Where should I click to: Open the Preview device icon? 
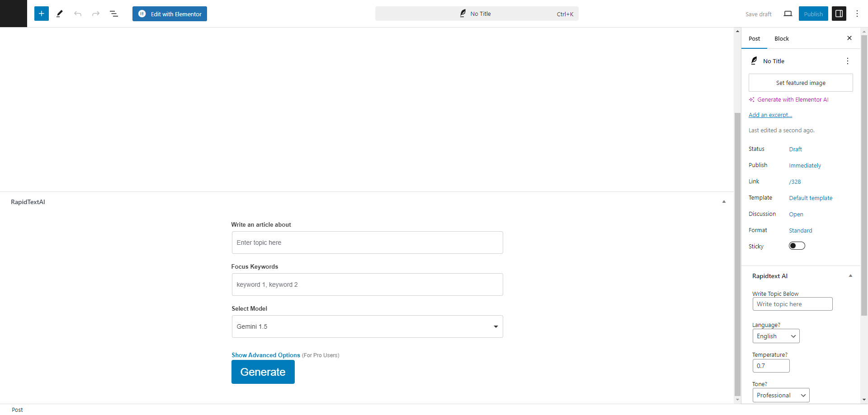788,14
